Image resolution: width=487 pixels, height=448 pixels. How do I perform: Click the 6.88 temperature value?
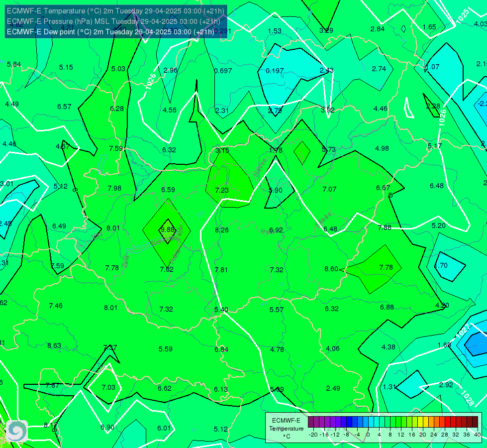387,308
